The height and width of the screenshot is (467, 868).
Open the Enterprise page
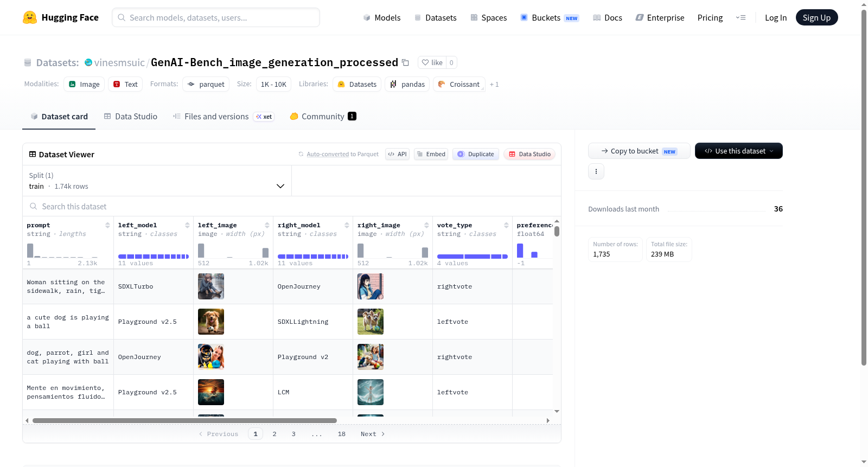click(x=660, y=17)
